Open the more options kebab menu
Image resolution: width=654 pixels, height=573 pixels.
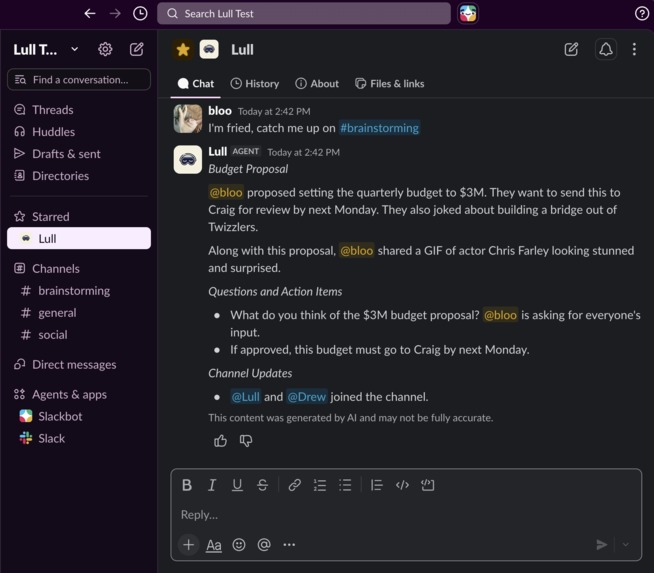[634, 50]
